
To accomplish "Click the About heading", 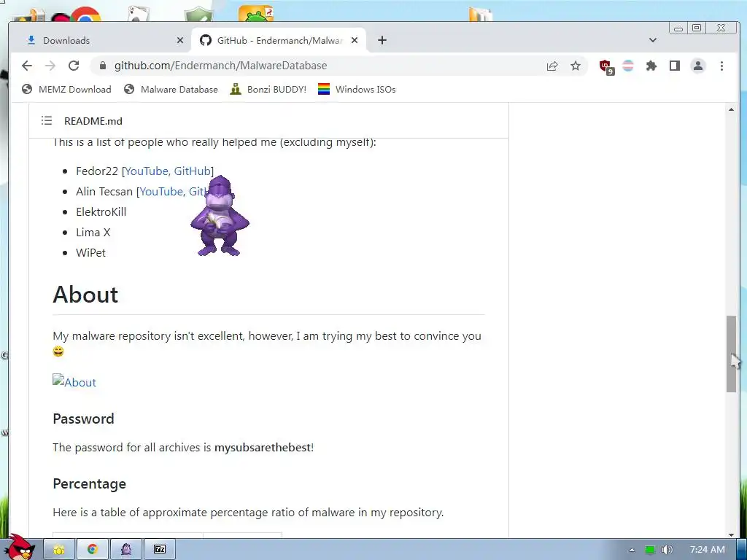I will pos(85,295).
